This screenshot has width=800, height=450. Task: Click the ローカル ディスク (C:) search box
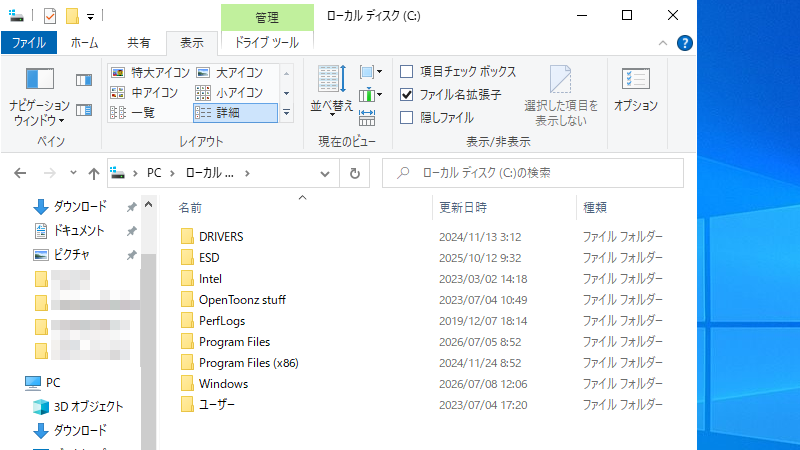tap(533, 173)
